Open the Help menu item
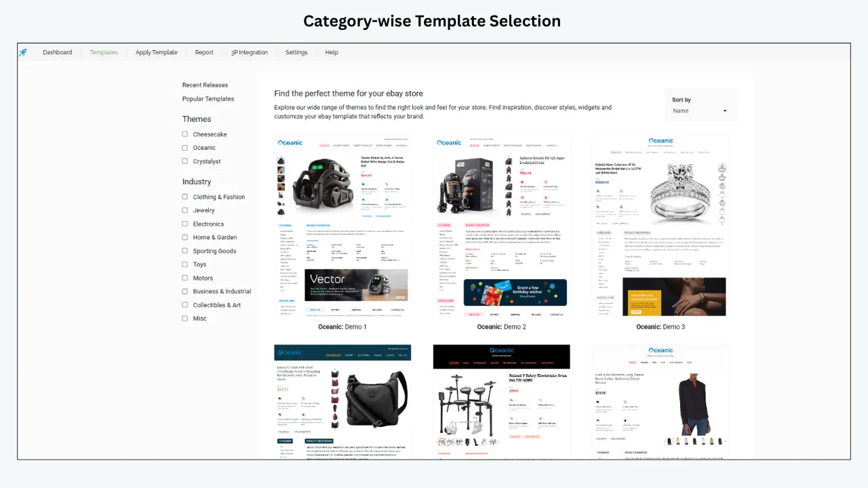Image resolution: width=868 pixels, height=488 pixels. (x=332, y=52)
